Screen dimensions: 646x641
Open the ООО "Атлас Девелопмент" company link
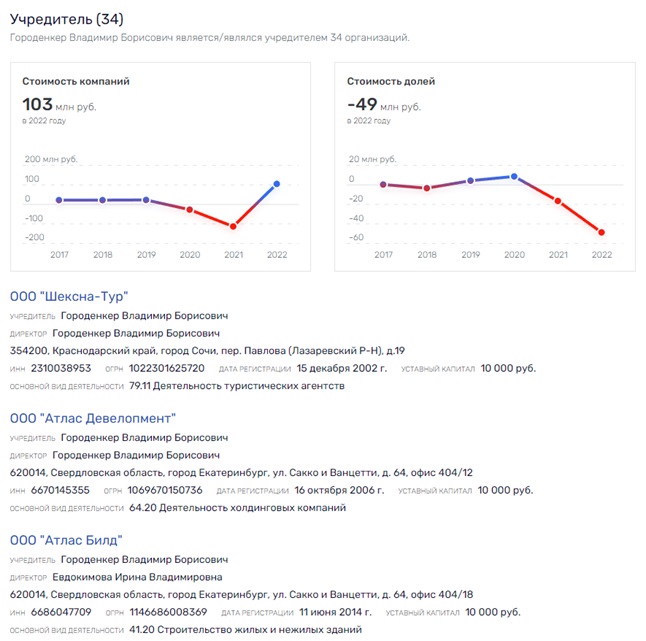[x=92, y=418]
